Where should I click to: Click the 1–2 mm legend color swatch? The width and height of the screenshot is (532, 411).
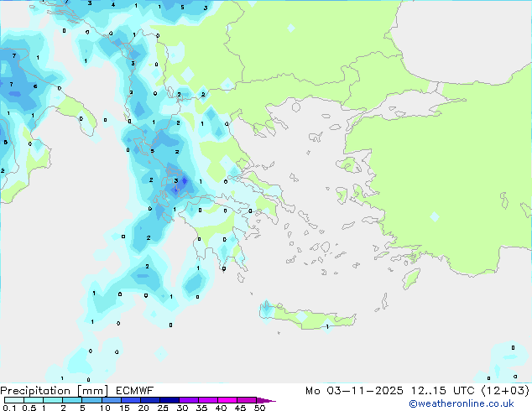[53, 400]
